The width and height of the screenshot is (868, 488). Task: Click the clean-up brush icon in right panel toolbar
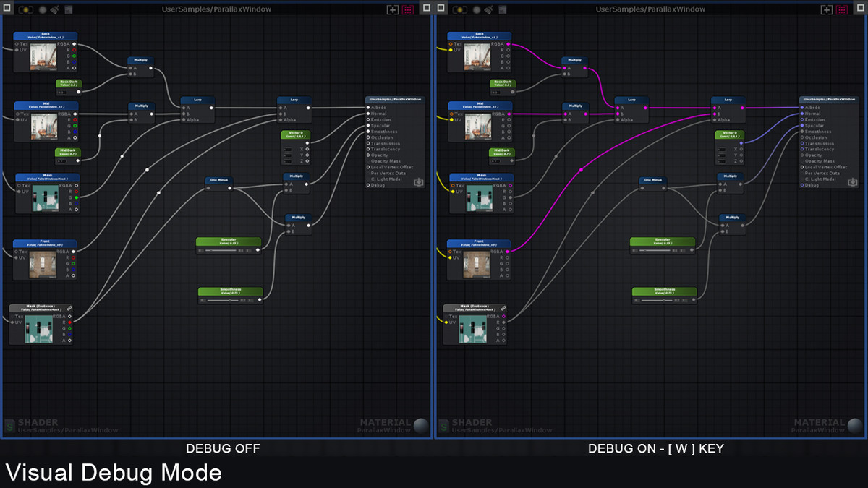tap(490, 10)
